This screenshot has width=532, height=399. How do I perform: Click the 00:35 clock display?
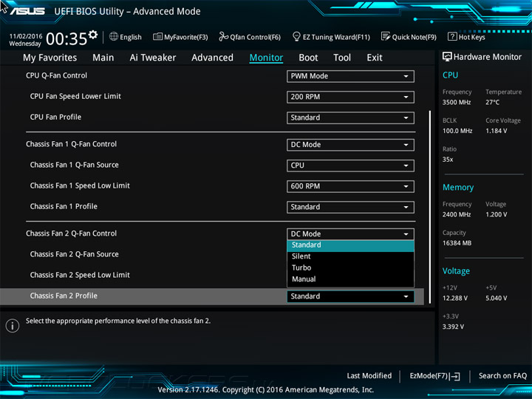click(x=66, y=38)
